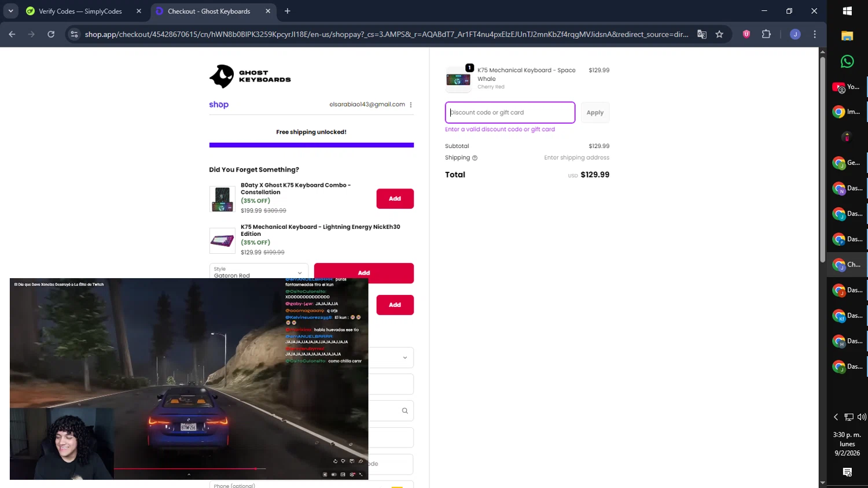This screenshot has height=488, width=868.
Task: Click the Space Whale keyboard cart thumbnail
Action: click(458, 79)
